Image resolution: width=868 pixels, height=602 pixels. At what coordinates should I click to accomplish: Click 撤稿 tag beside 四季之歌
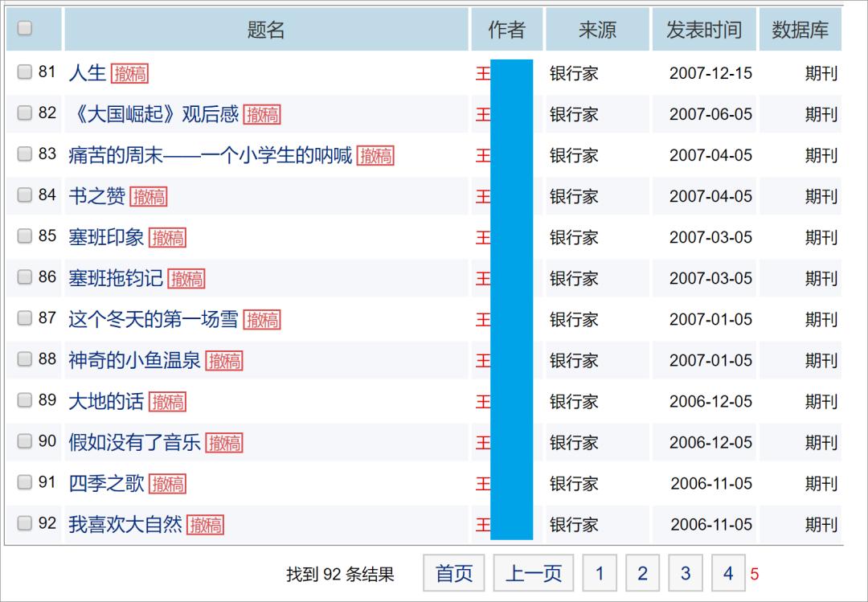click(167, 484)
